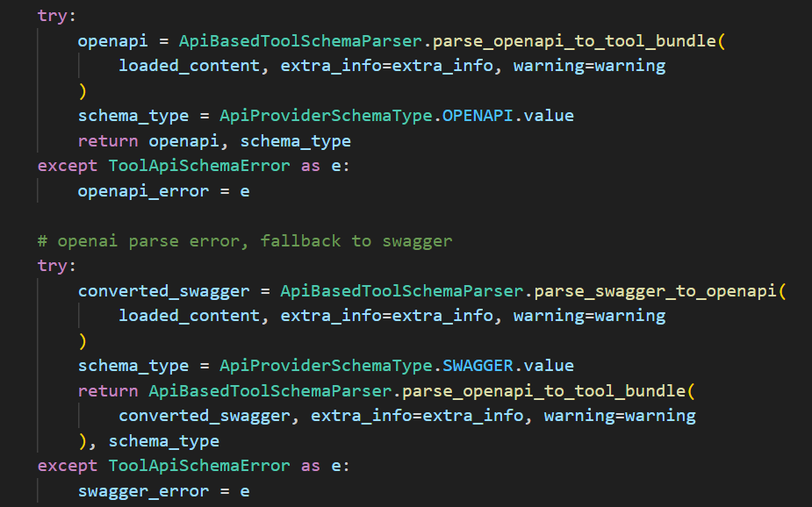Click the return keyword before openapi, schema_type

pos(108,141)
